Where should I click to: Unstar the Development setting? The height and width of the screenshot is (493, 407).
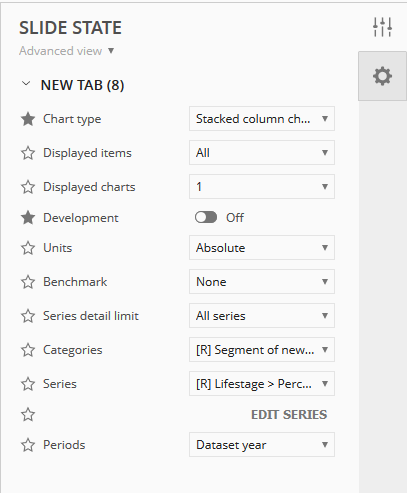click(x=28, y=218)
